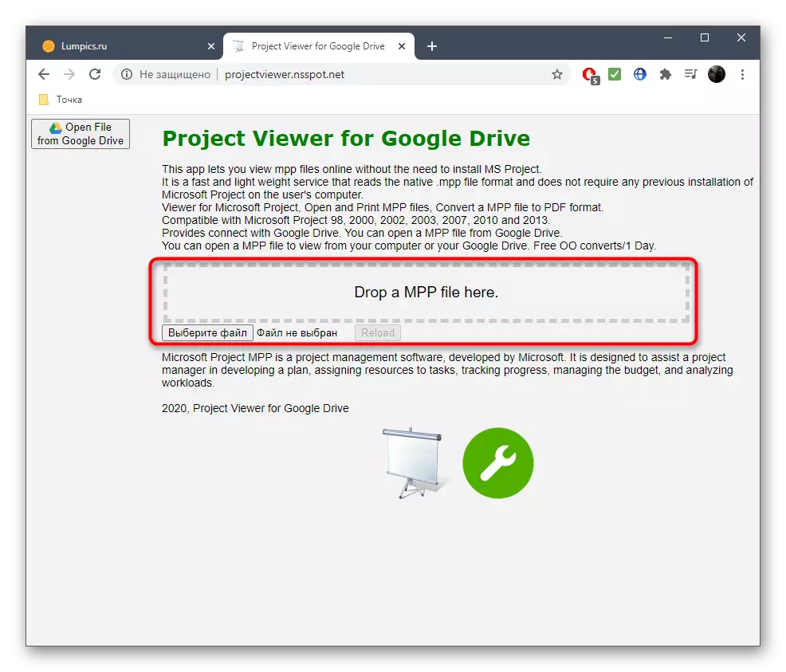Click the green wrench icon
Screen dimensions: 786x672
point(497,463)
